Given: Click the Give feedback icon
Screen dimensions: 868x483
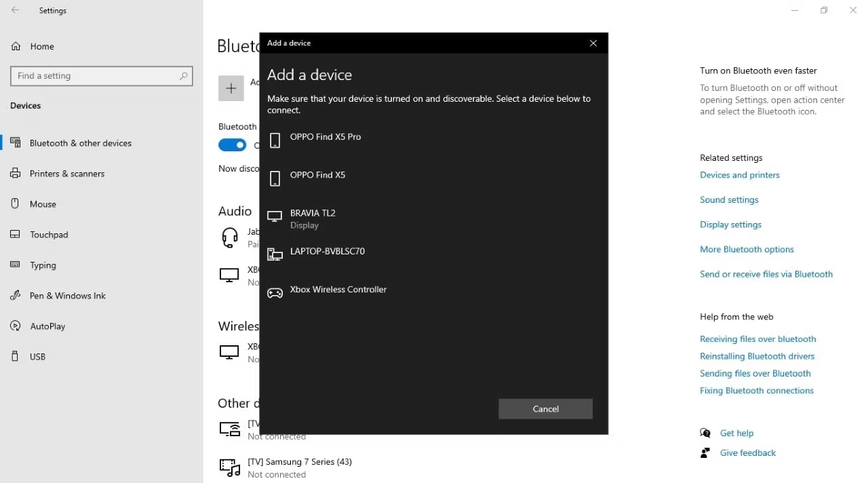Looking at the screenshot, I should click(705, 452).
